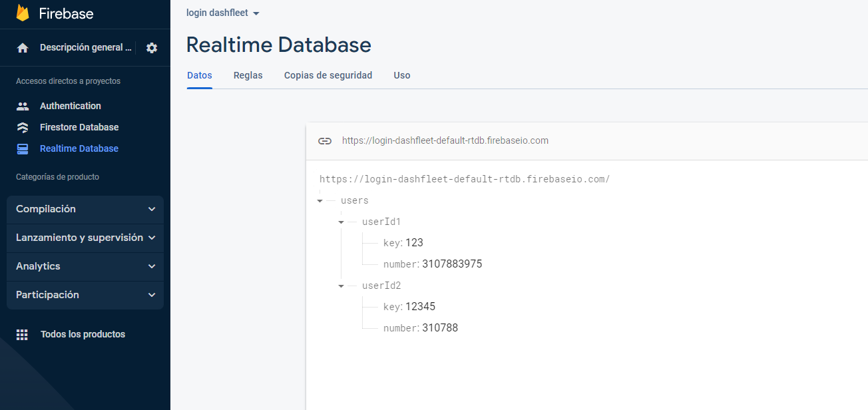Select the userId2 node

tap(381, 286)
